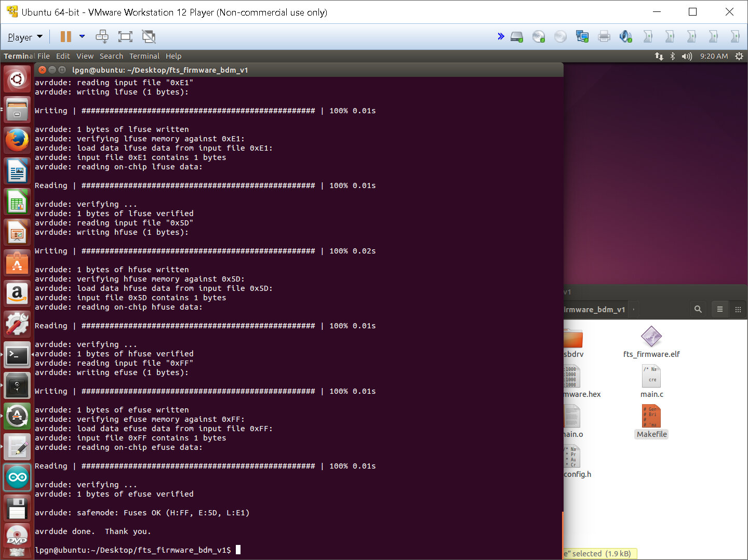Click the VMware hard disk device icon
Image resolution: width=748 pixels, height=560 pixels.
pyautogui.click(x=517, y=37)
